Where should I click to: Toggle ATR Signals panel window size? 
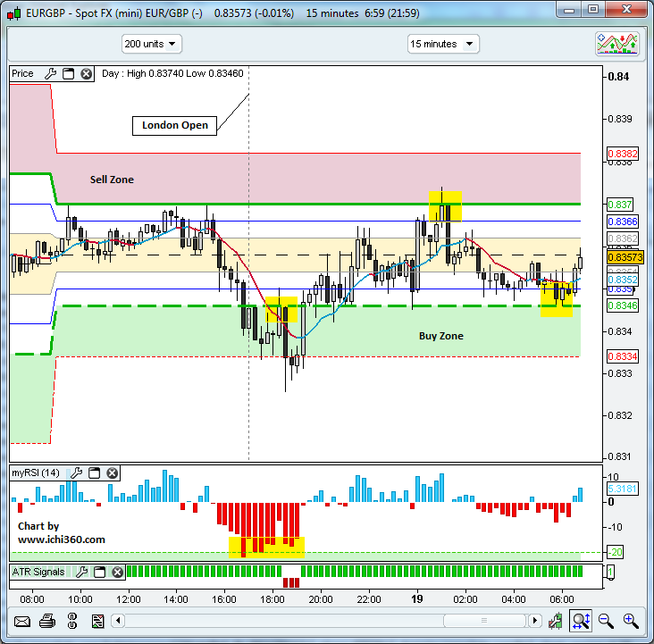pyautogui.click(x=99, y=572)
